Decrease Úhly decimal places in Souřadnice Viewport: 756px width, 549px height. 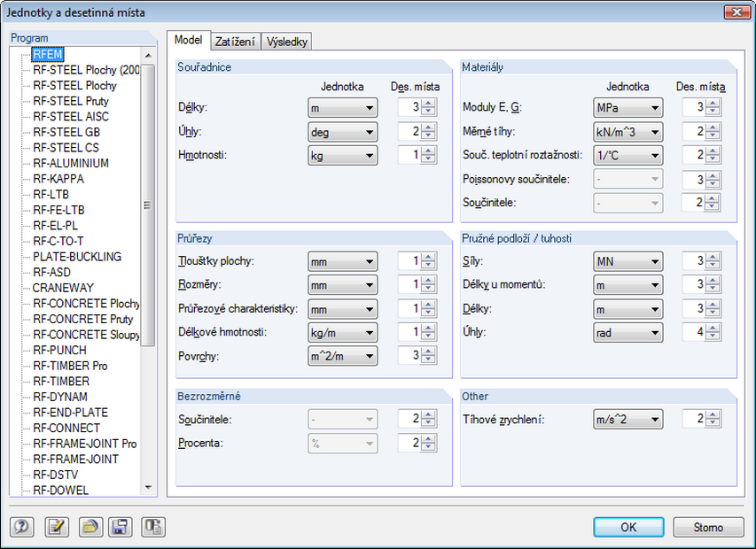coord(429,135)
